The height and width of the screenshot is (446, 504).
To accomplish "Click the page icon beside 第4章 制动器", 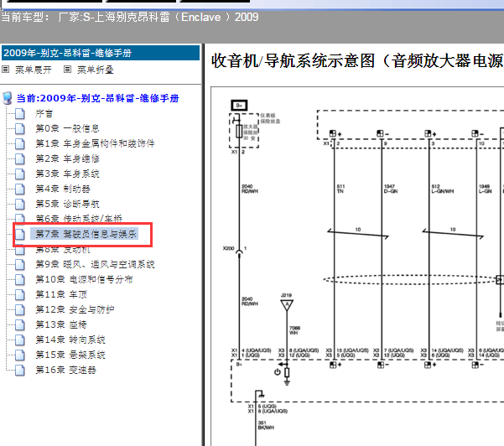I will 20,189.
